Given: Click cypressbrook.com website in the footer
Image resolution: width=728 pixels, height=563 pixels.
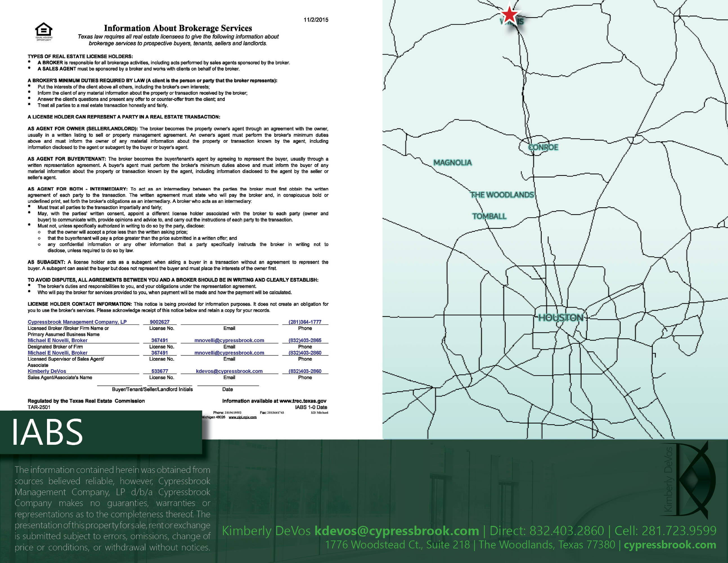Looking at the screenshot, I should [670, 545].
